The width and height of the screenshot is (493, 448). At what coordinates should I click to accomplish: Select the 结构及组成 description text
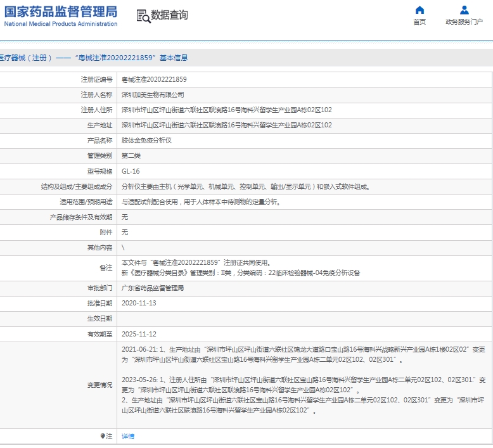246,187
